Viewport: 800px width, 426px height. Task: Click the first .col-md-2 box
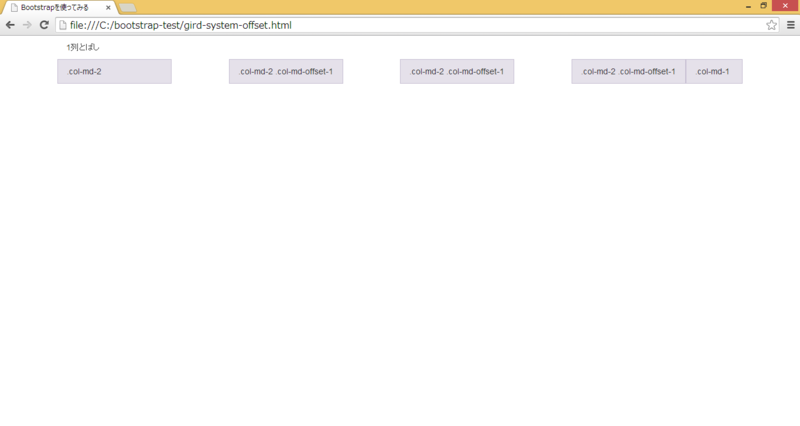(114, 71)
